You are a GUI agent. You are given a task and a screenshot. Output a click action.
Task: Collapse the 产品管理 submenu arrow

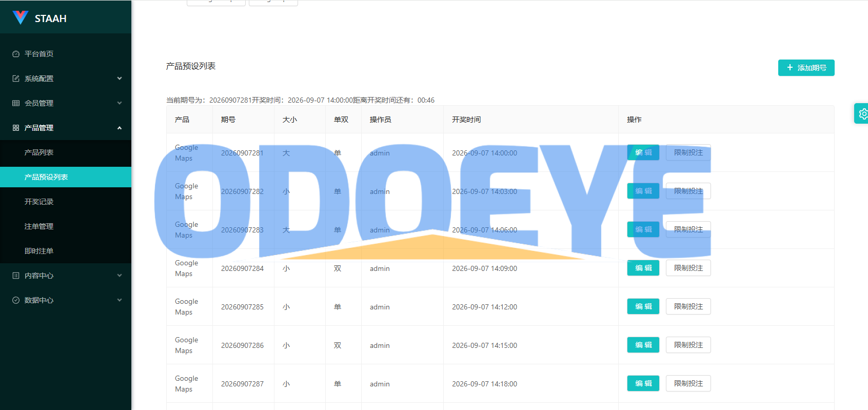[x=120, y=128]
